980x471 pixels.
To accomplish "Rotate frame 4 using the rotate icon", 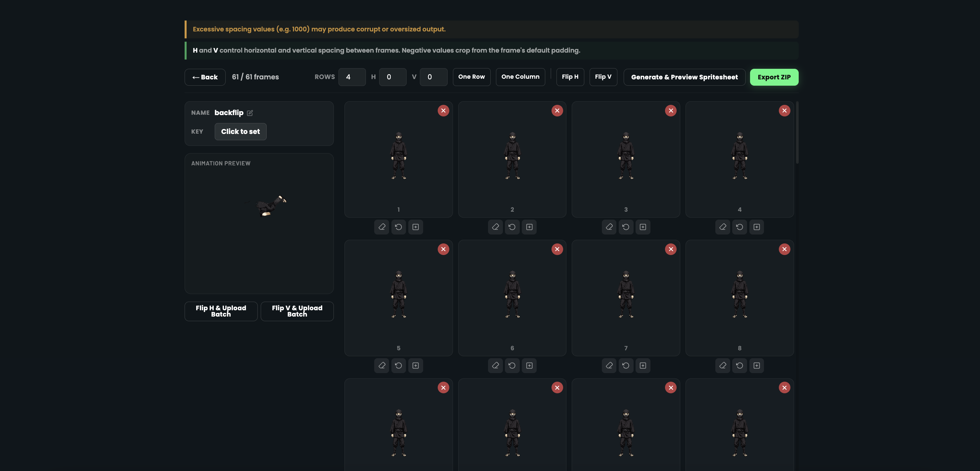I will [739, 227].
